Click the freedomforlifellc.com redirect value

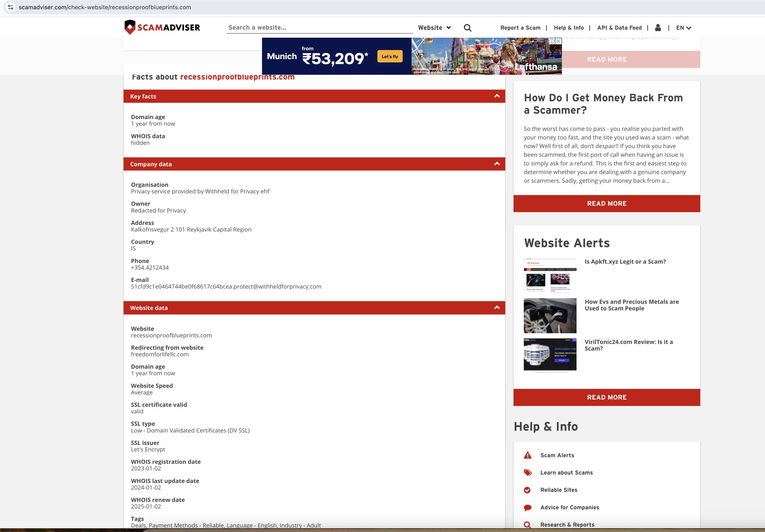point(160,354)
